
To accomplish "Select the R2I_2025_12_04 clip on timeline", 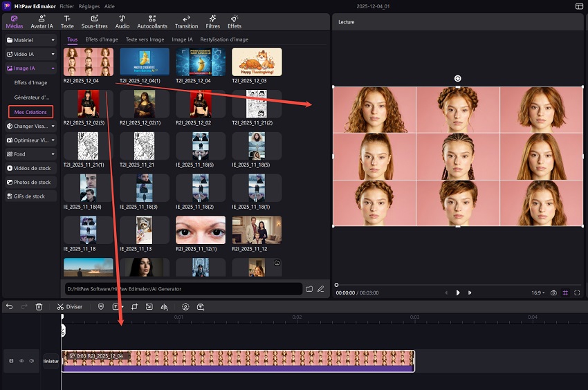I will click(238, 361).
